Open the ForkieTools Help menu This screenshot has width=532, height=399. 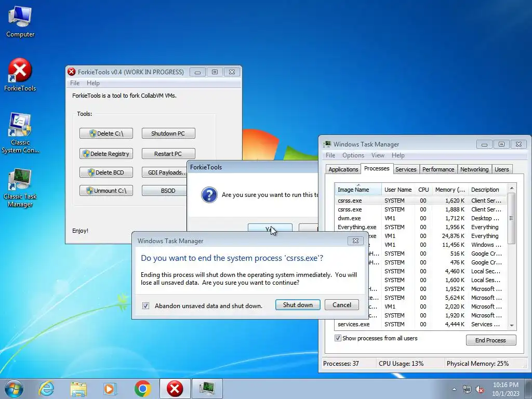tap(93, 83)
